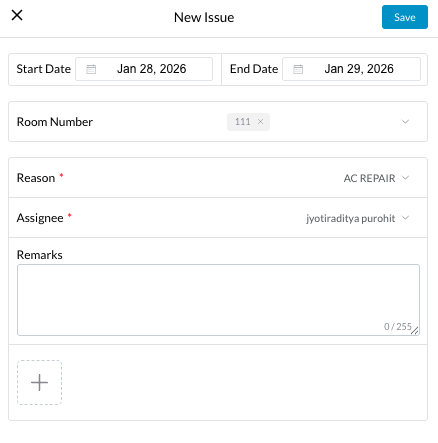438x443 pixels.
Task: Click the Start Date calendar icon
Action: point(91,69)
